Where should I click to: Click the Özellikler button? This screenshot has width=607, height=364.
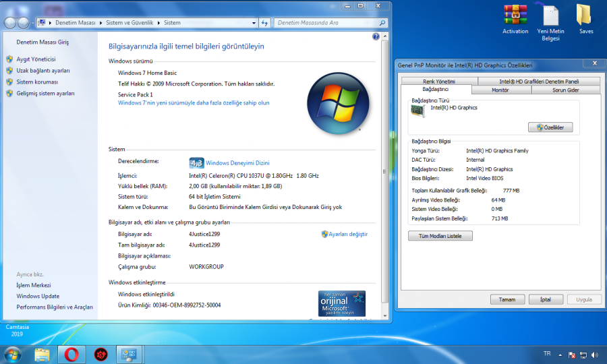pos(550,127)
